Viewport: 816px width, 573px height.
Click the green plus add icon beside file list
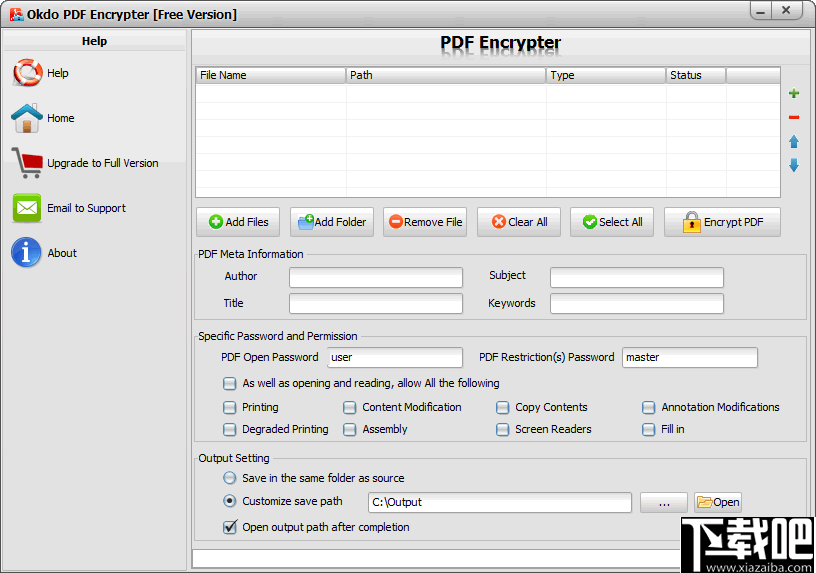794,94
